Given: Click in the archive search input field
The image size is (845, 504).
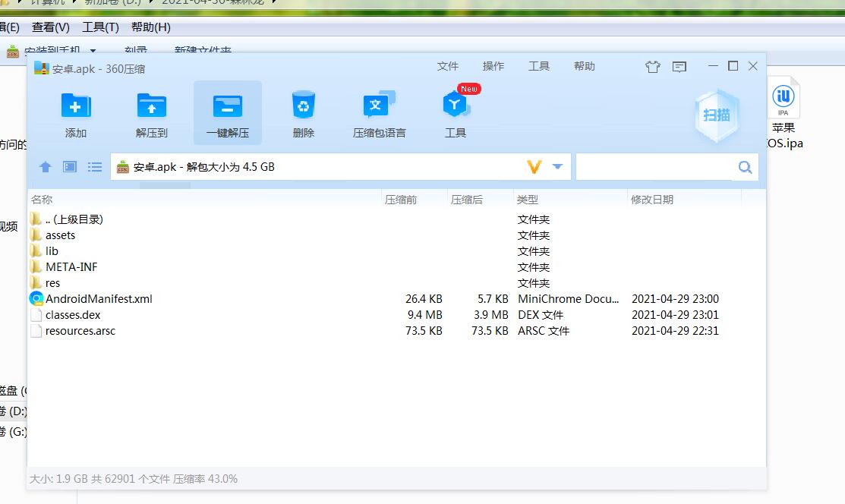Looking at the screenshot, I should [x=654, y=167].
